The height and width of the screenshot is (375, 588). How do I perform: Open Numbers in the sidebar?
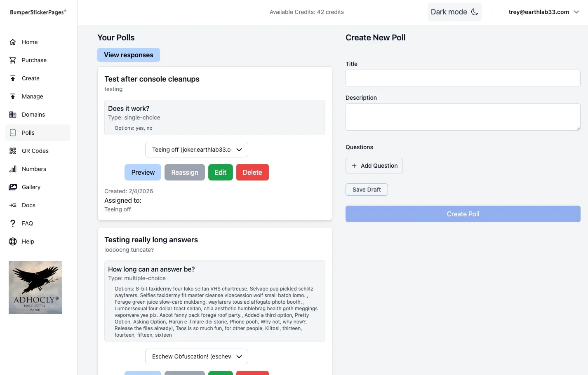pyautogui.click(x=38, y=169)
